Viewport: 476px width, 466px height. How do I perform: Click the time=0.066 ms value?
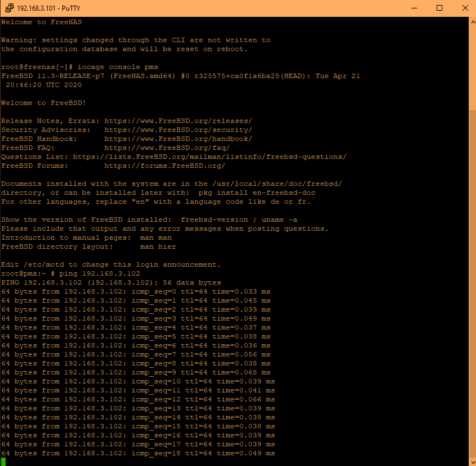coord(246,400)
